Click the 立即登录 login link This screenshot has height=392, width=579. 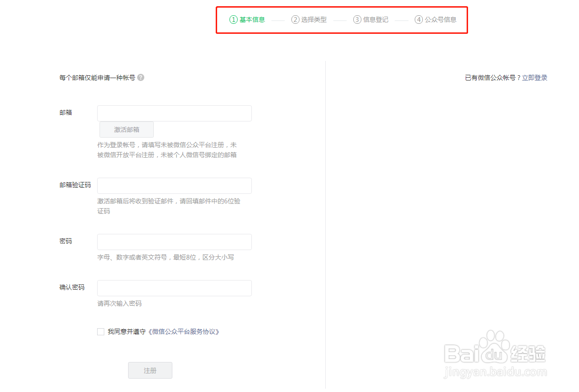click(x=535, y=78)
